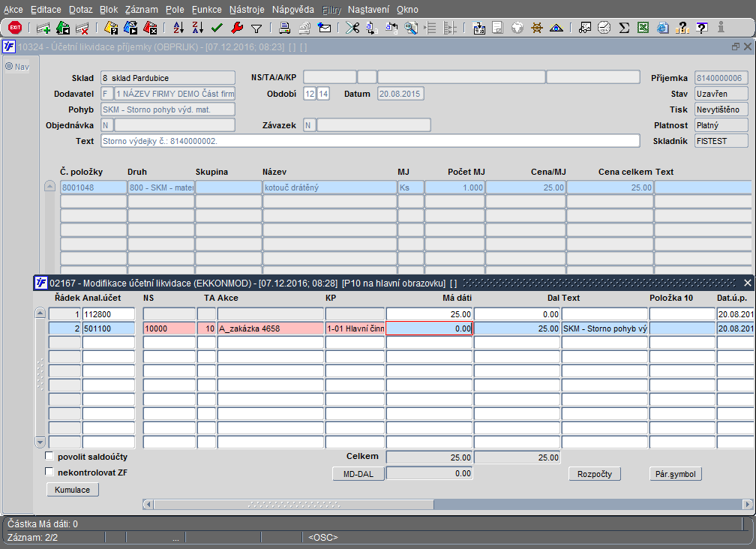Click the ship's wheel icon
This screenshot has width=756, height=549.
(x=537, y=28)
